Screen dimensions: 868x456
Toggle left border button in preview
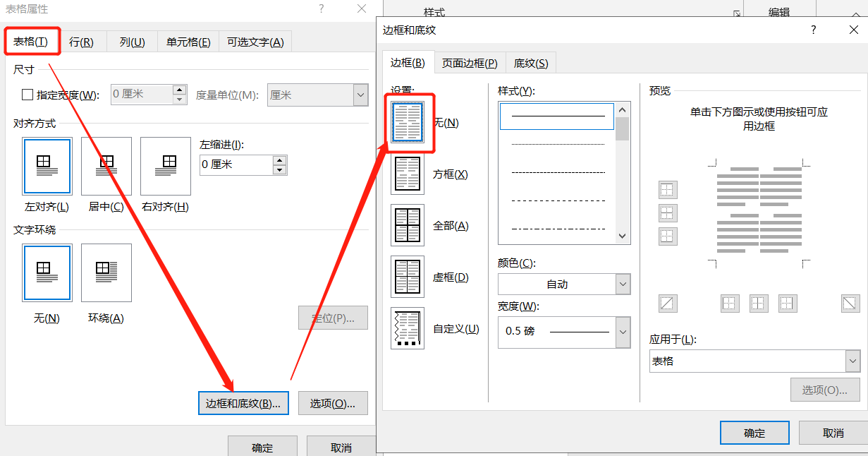tap(730, 304)
